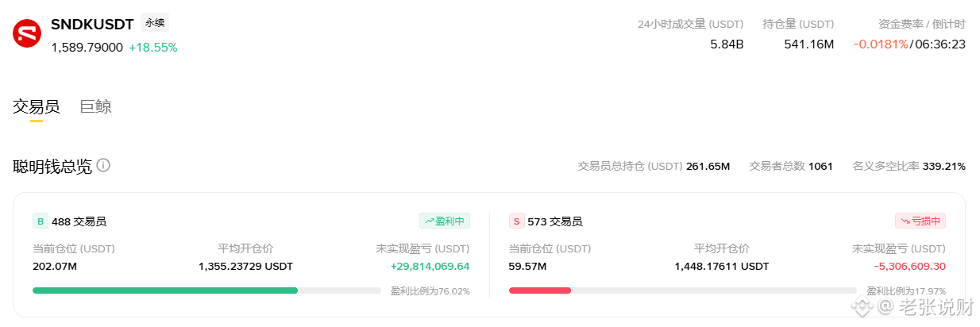Screen dimensions: 980x327
Task: Click the red short profit ratio bar
Action: [x=540, y=290]
